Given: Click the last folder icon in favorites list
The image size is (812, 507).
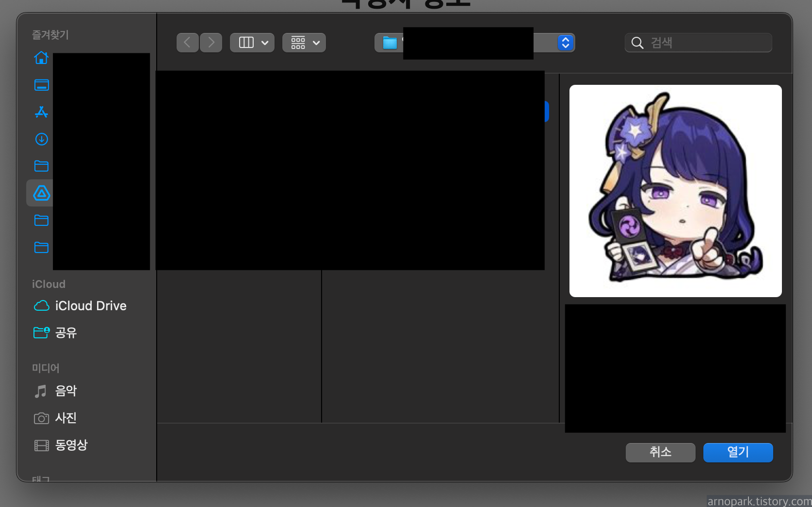Looking at the screenshot, I should (41, 248).
